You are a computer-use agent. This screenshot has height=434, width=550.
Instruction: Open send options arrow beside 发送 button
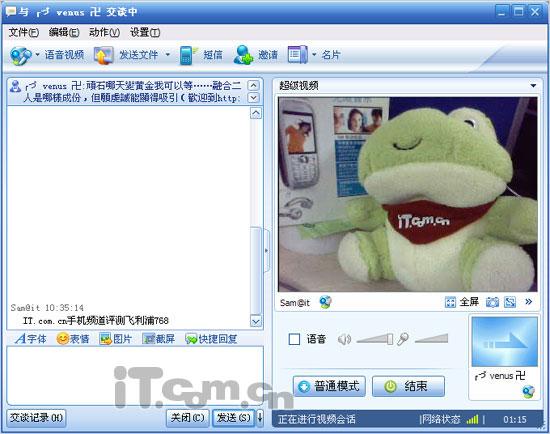point(260,418)
